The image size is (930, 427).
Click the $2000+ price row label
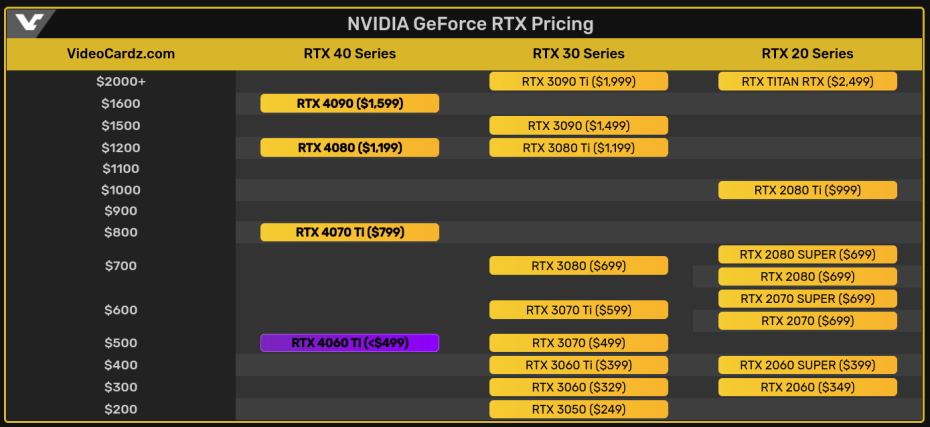point(120,81)
